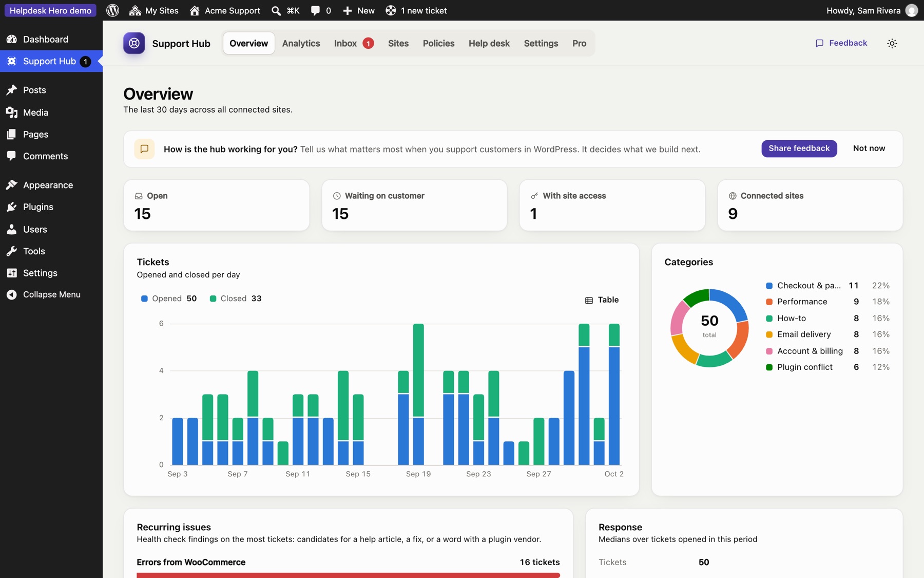
Task: Open Acme Support site menu
Action: click(x=225, y=10)
